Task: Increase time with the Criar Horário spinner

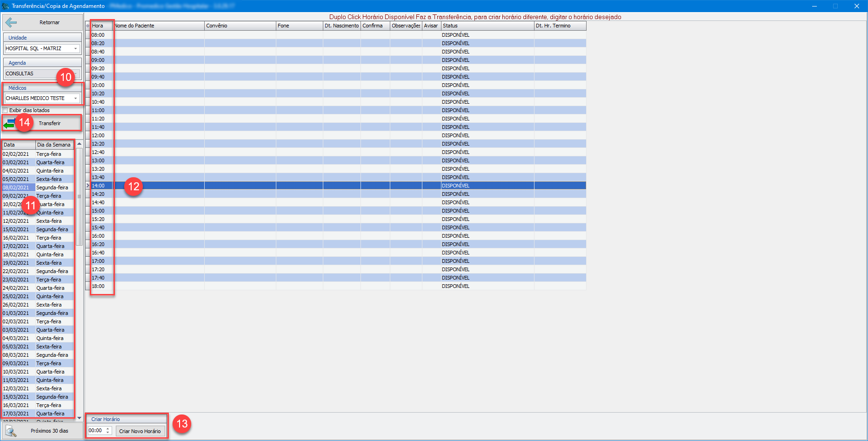Action: tap(108, 429)
